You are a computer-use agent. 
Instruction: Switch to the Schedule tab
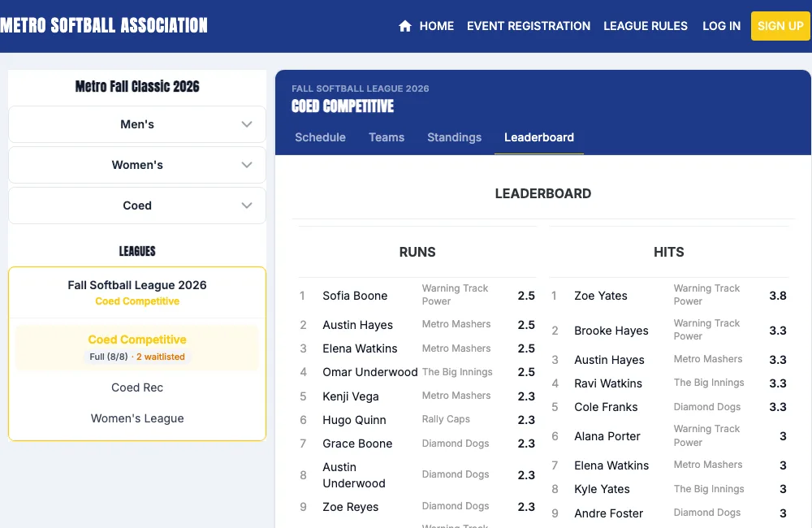320,137
